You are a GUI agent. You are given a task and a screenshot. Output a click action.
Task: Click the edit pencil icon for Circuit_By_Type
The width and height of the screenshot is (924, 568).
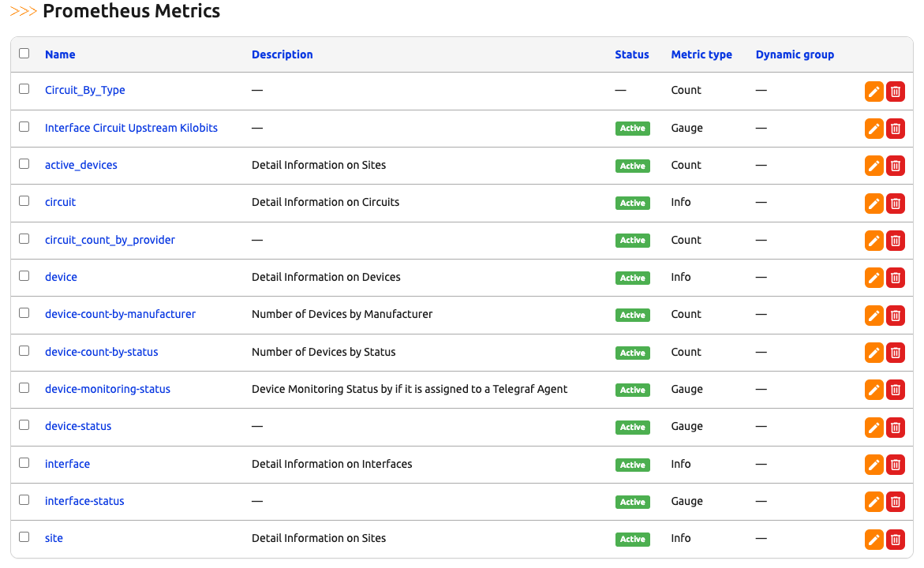tap(873, 92)
